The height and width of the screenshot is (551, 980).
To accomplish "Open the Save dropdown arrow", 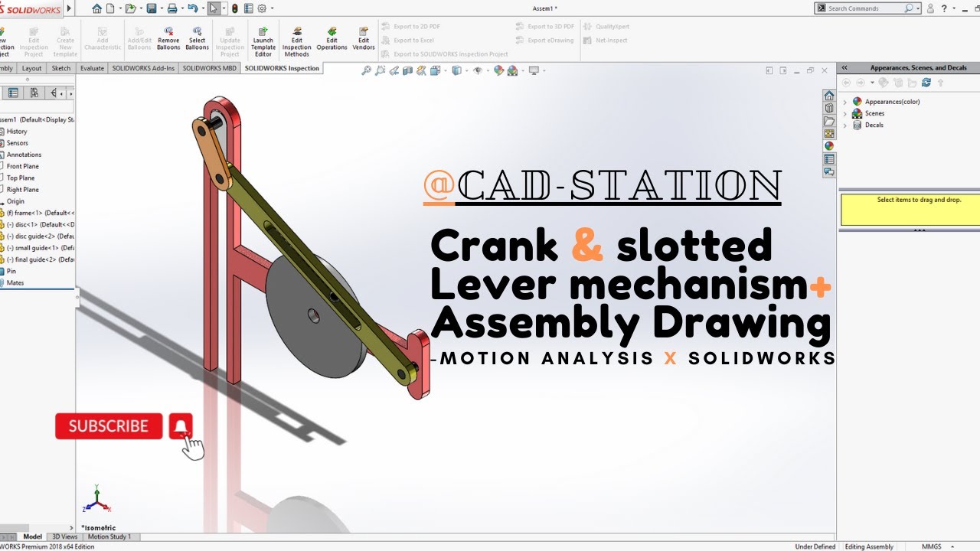I will [160, 8].
